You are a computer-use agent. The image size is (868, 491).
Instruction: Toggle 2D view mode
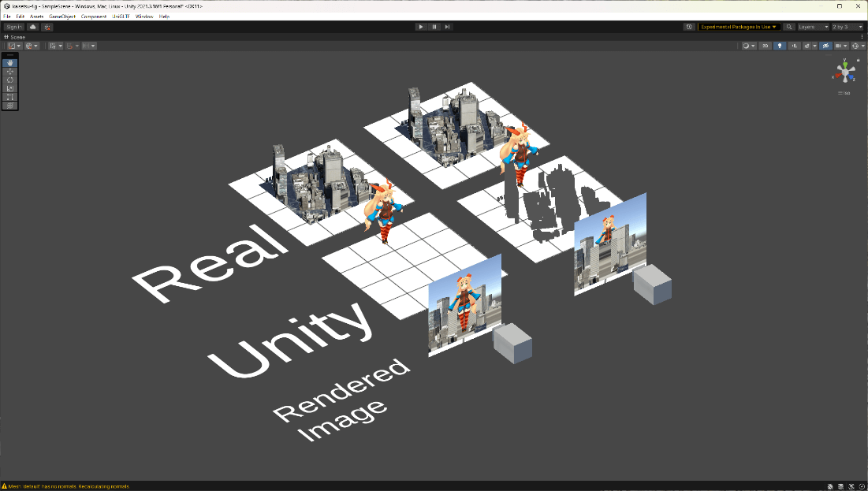pos(765,46)
